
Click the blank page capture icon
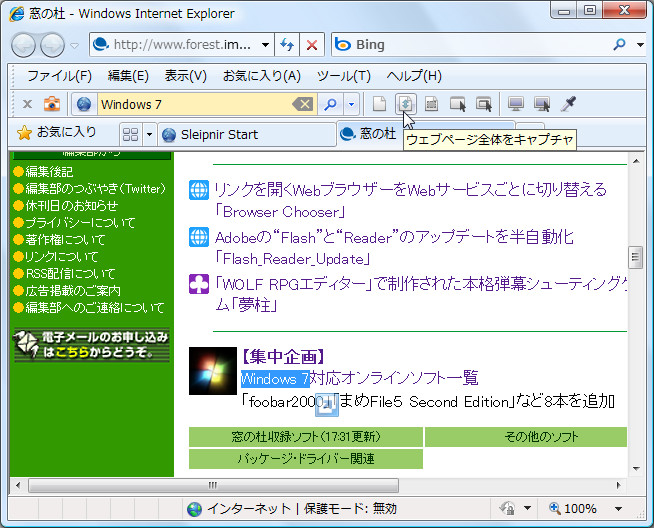[379, 104]
